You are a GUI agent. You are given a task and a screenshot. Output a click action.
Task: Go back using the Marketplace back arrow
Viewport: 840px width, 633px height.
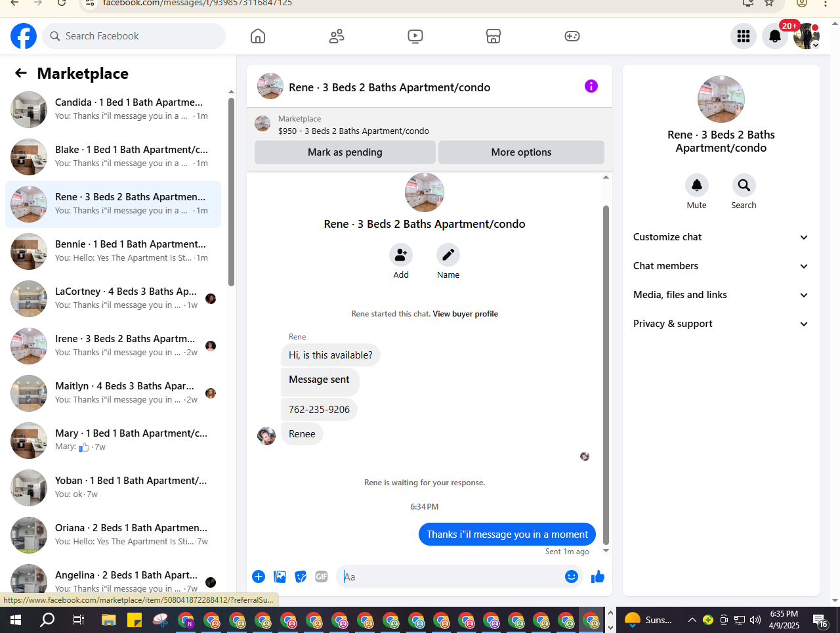click(x=21, y=73)
